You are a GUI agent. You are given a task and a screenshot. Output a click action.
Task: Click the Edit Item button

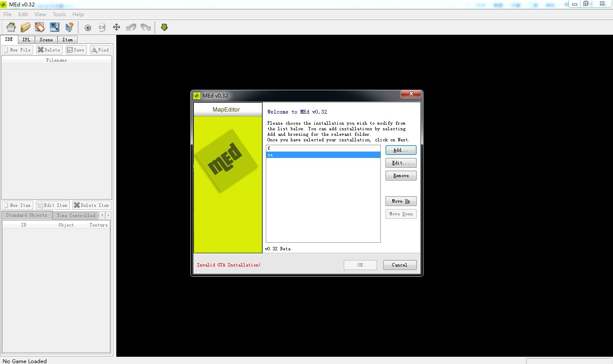click(52, 205)
